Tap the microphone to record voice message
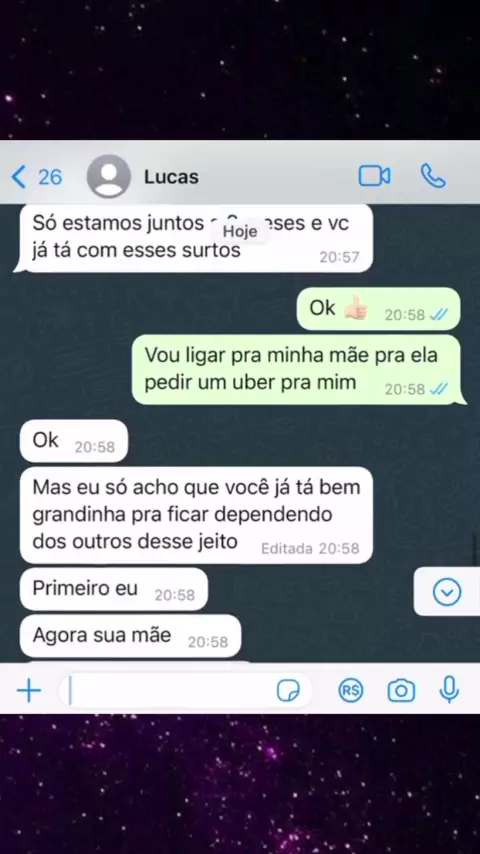This screenshot has width=480, height=854. point(449,690)
